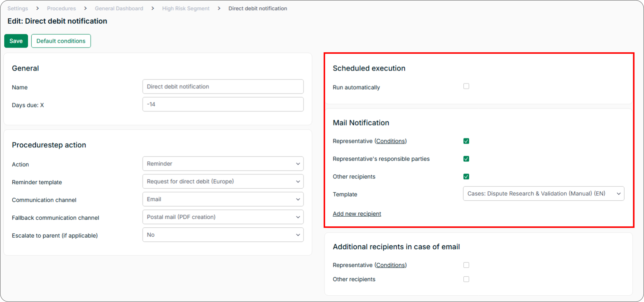Open Conditions link in Mail Notification

(391, 141)
